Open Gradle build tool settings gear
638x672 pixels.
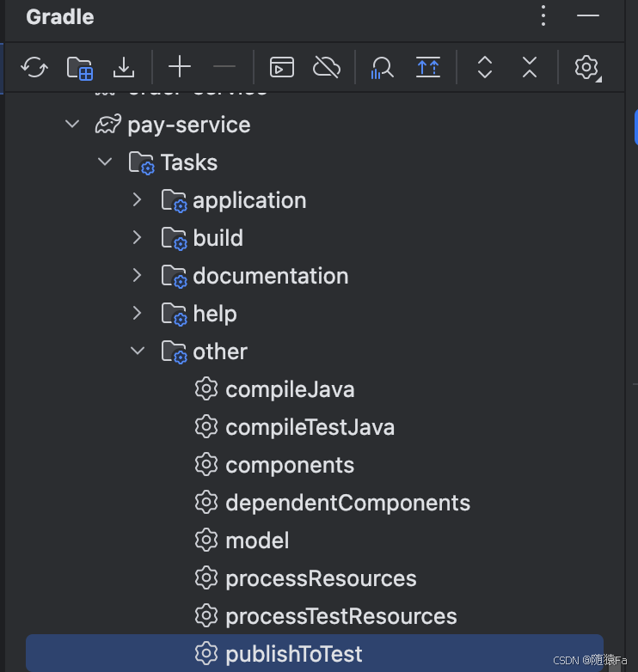[x=587, y=68]
